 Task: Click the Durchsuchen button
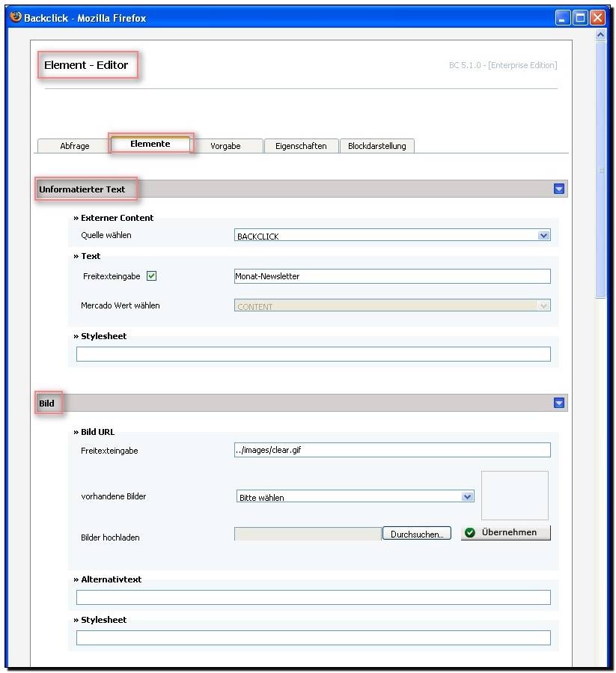pyautogui.click(x=417, y=534)
